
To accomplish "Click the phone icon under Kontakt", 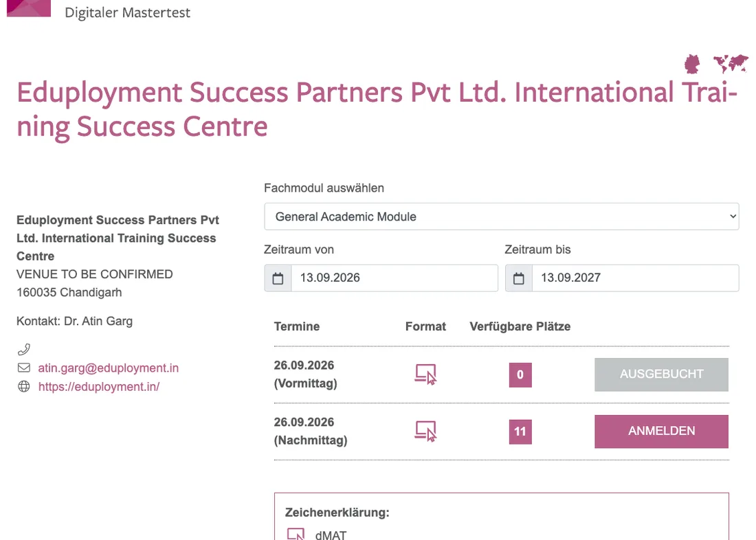I will pyautogui.click(x=23, y=349).
